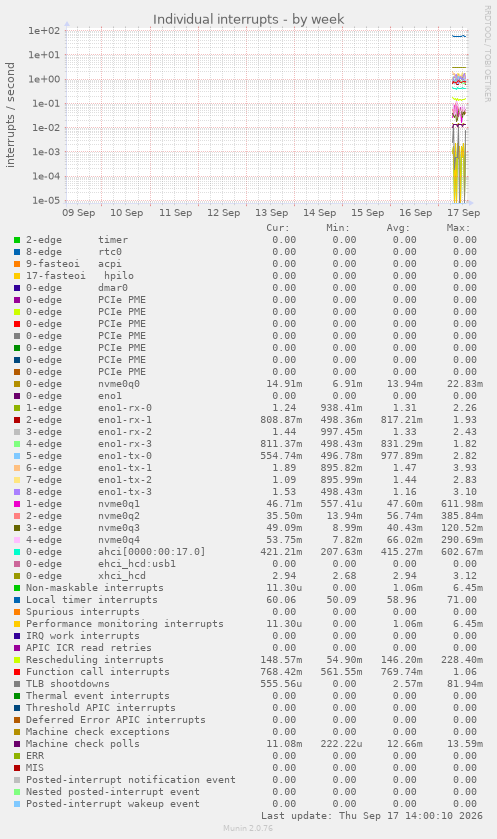Screen dimensions: 497x839
Task: Click the Cur column header
Action: (278, 228)
